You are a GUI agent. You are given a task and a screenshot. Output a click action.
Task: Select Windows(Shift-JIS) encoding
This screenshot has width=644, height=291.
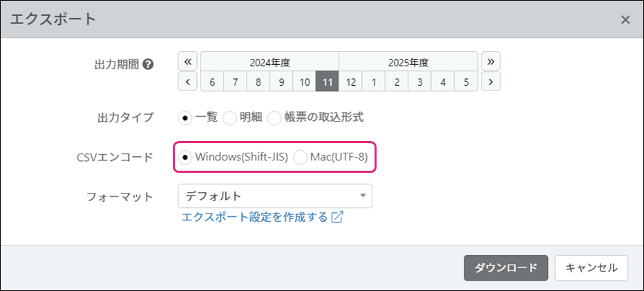click(185, 157)
